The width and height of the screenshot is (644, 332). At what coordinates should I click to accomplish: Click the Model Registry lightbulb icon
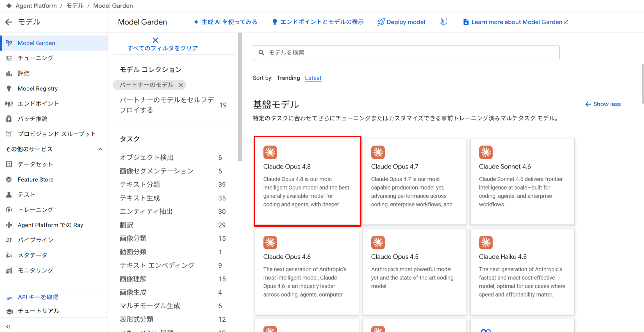click(9, 88)
